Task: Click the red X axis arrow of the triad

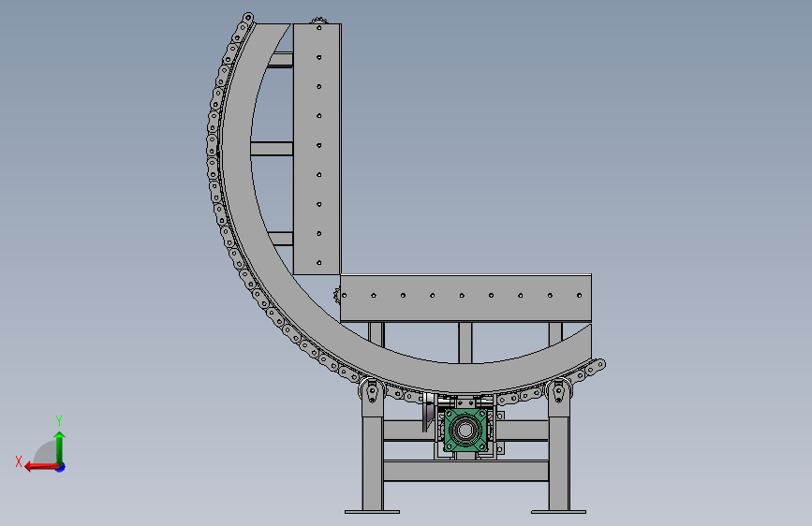Action: 41,467
